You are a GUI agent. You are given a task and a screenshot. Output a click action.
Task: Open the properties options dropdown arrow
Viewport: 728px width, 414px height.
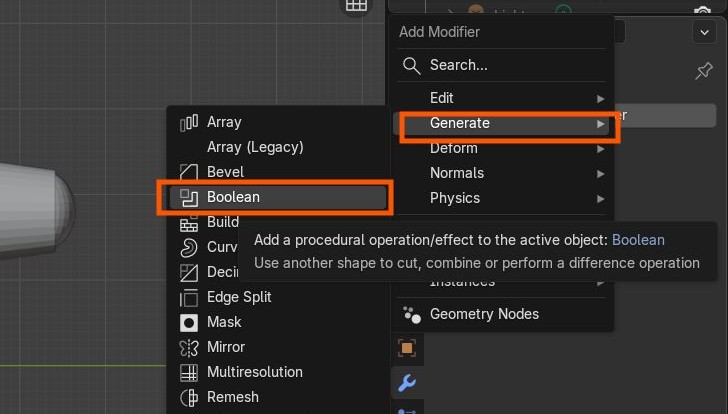click(702, 32)
